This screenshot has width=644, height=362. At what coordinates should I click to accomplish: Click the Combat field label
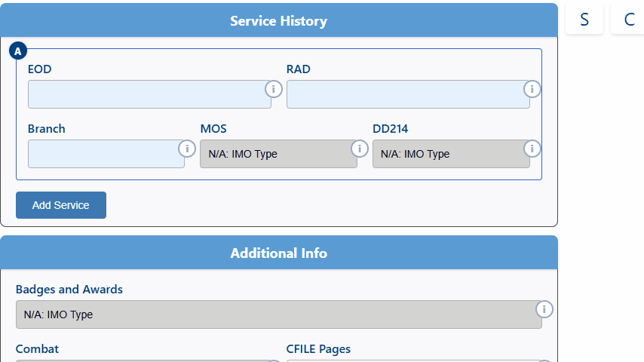tap(37, 349)
